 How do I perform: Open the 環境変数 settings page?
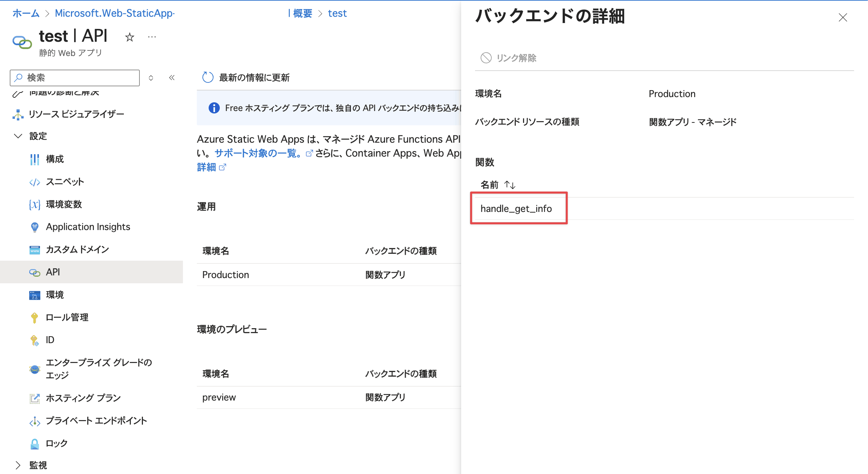(64, 204)
